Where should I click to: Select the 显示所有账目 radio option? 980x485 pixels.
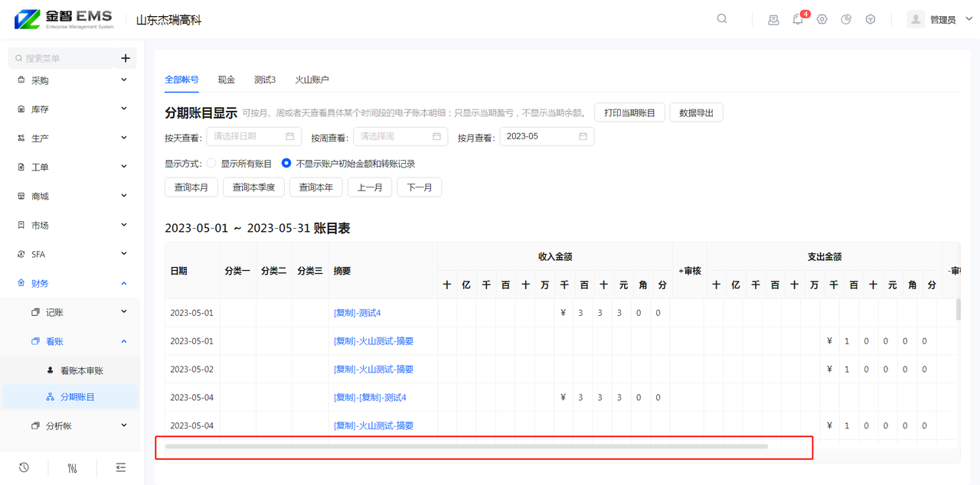click(x=212, y=164)
